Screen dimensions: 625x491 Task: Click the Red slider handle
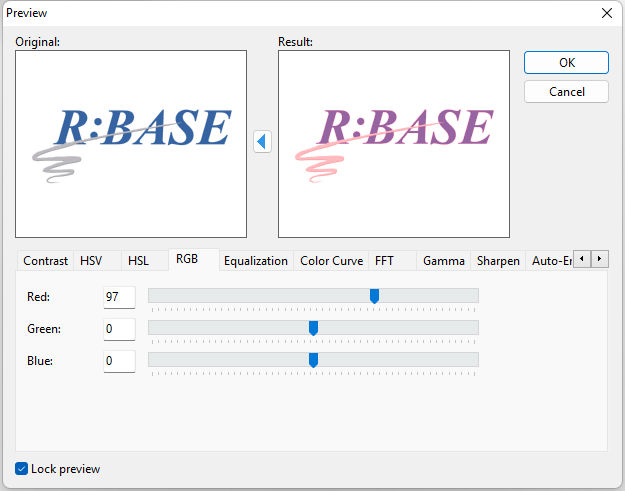click(x=374, y=296)
